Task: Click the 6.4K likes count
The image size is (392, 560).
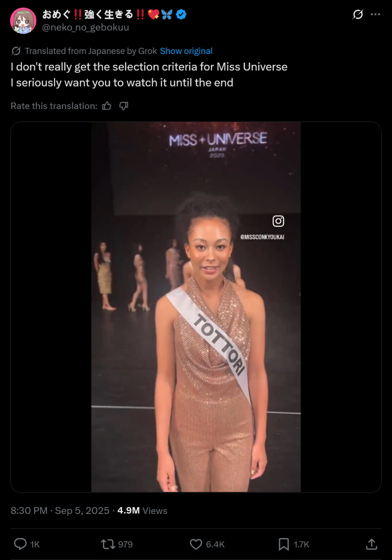Action: [215, 544]
